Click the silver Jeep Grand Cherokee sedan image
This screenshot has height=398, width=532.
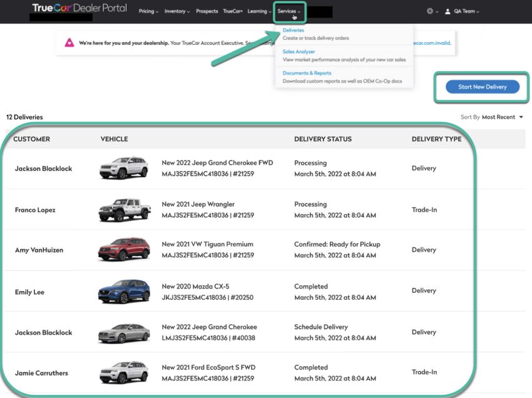124,332
